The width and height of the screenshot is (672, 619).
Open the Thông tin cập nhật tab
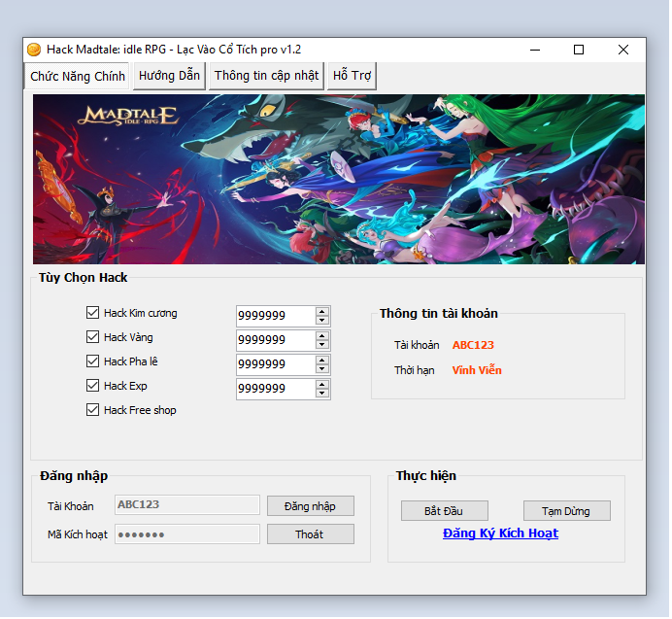(266, 76)
